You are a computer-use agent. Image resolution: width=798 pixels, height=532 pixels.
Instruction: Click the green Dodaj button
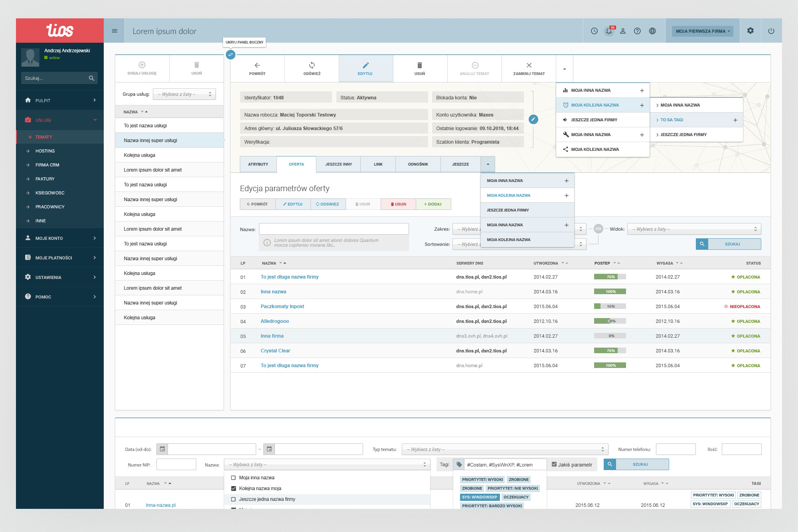(433, 204)
